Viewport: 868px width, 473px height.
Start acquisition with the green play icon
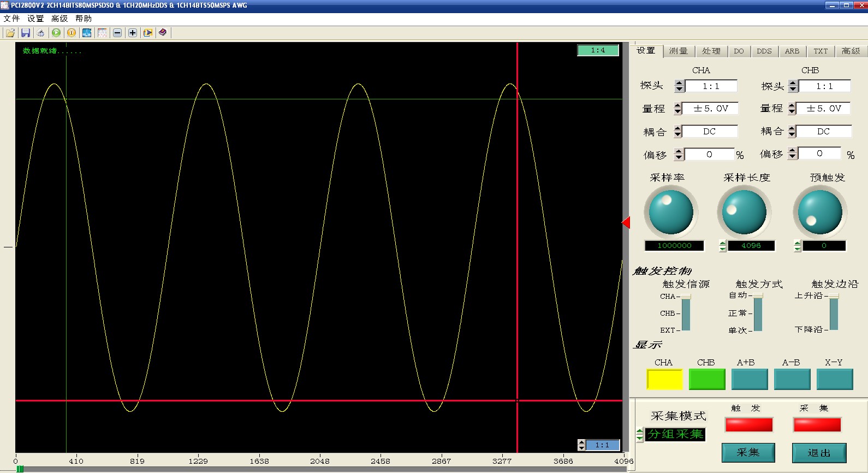point(56,33)
